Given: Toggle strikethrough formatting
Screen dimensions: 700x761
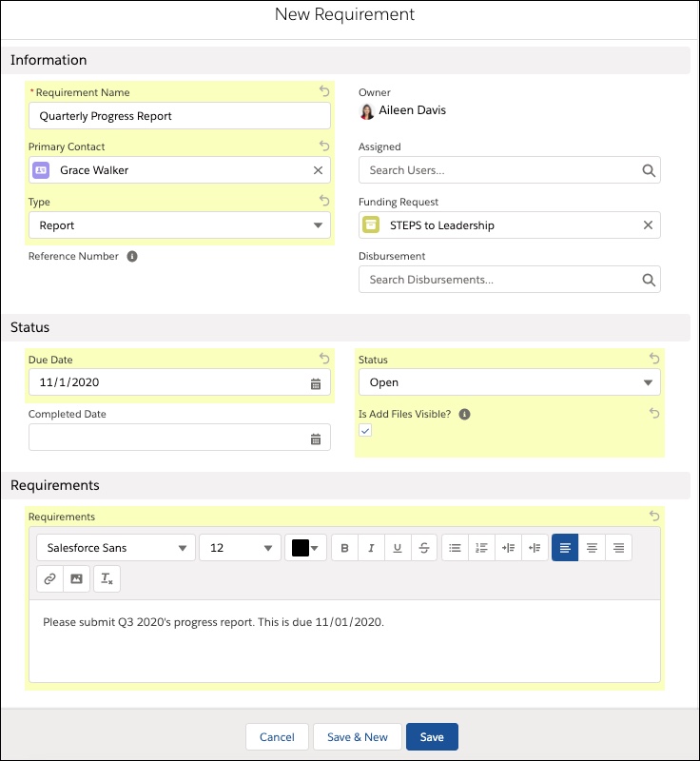Looking at the screenshot, I should 424,548.
